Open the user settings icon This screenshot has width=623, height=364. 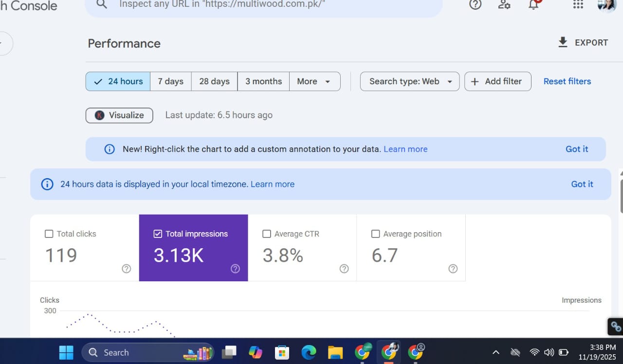[504, 4]
